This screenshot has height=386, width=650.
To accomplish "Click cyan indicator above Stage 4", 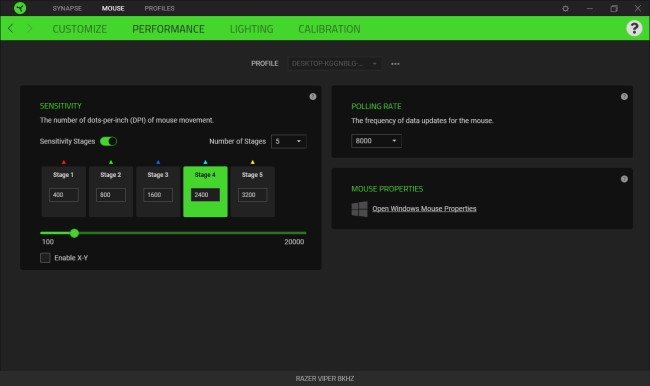I will [205, 162].
